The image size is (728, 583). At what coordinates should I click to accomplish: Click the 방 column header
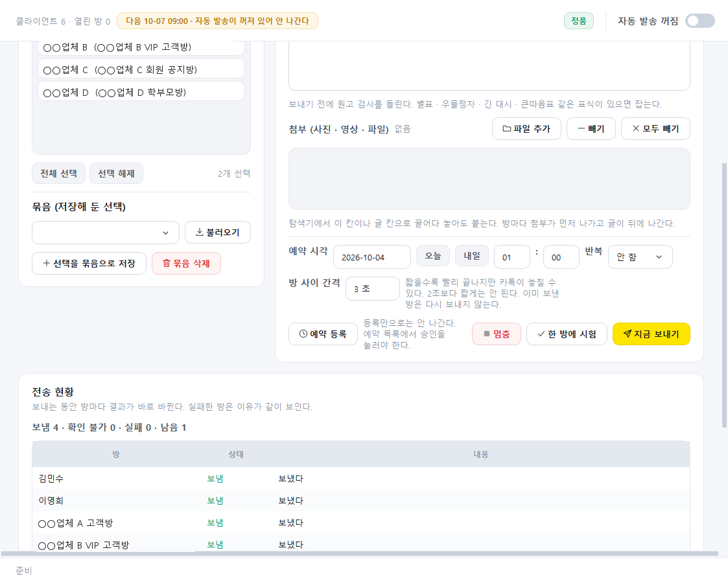point(115,455)
